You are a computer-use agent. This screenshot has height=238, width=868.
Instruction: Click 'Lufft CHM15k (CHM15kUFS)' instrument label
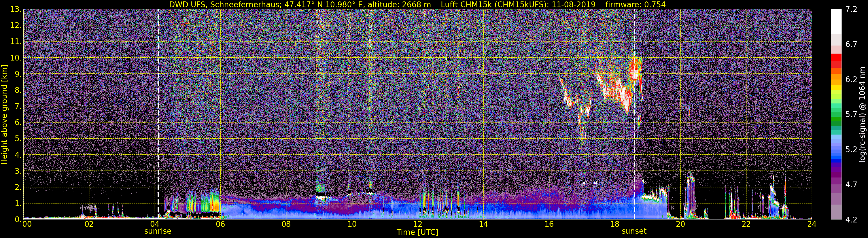pos(494,5)
